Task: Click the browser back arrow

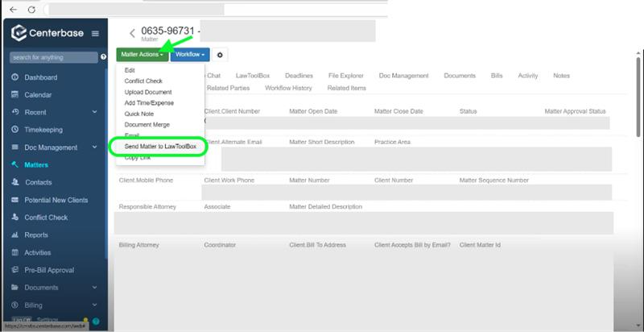Action: pos(13,10)
